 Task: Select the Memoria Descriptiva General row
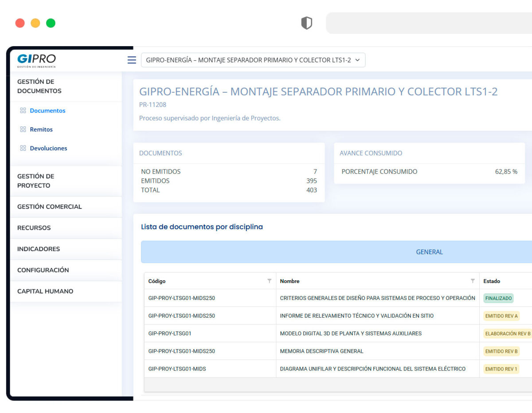pos(321,351)
